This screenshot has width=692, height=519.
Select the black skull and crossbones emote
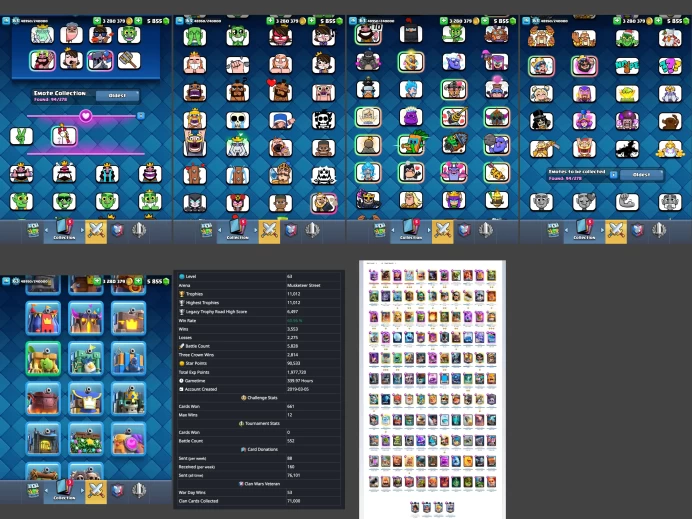(323, 120)
